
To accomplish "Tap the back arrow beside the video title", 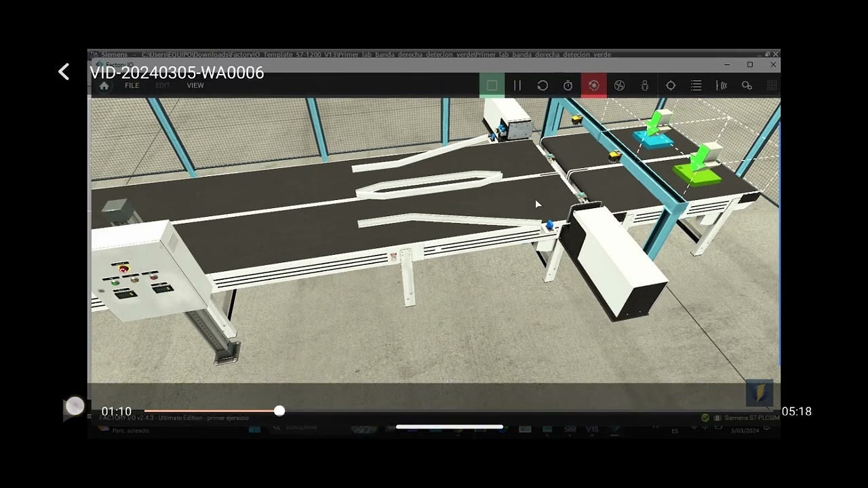I will (x=64, y=72).
